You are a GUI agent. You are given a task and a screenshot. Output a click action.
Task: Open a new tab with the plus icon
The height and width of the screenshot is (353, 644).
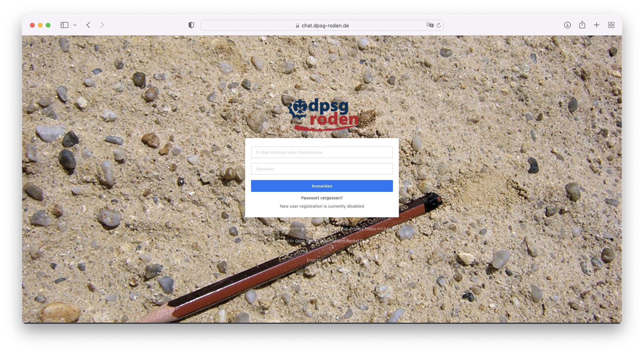(597, 25)
